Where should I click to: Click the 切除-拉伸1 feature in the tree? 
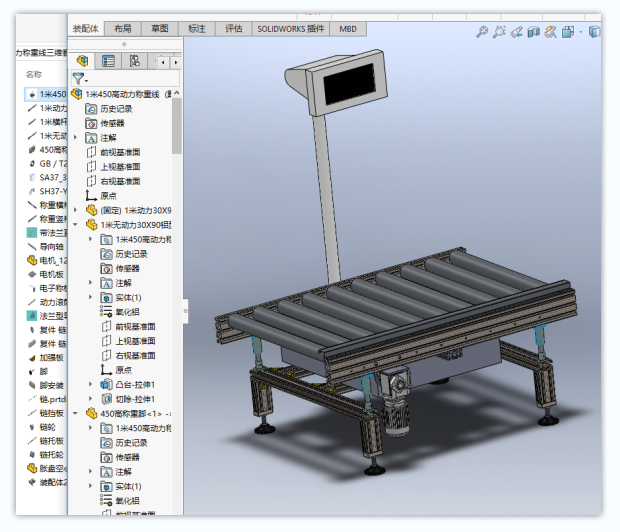click(x=134, y=399)
